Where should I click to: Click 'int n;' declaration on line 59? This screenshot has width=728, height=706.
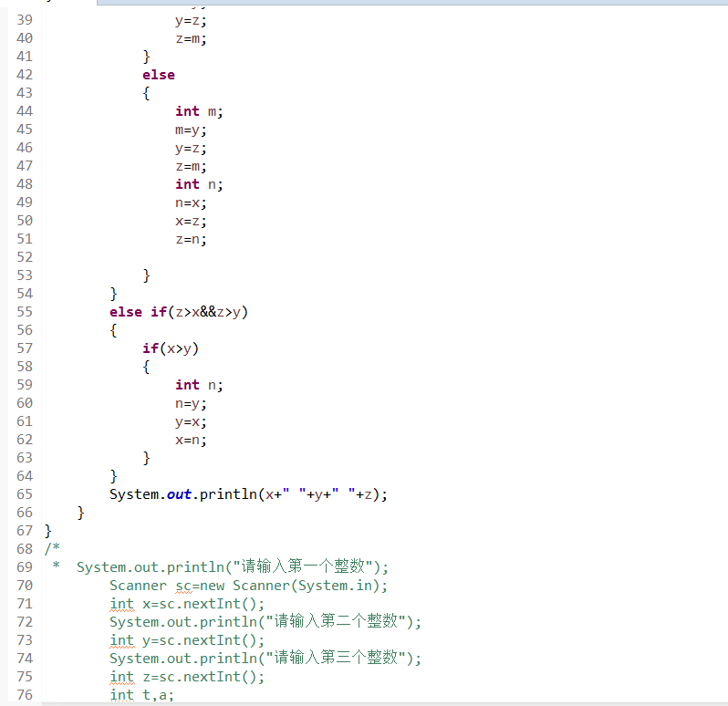pos(199,385)
